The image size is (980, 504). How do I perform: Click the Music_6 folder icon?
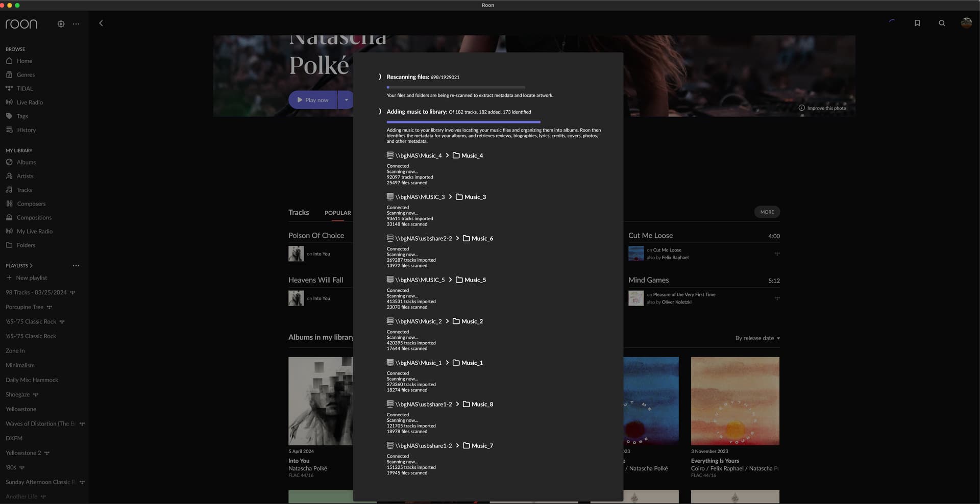(467, 238)
